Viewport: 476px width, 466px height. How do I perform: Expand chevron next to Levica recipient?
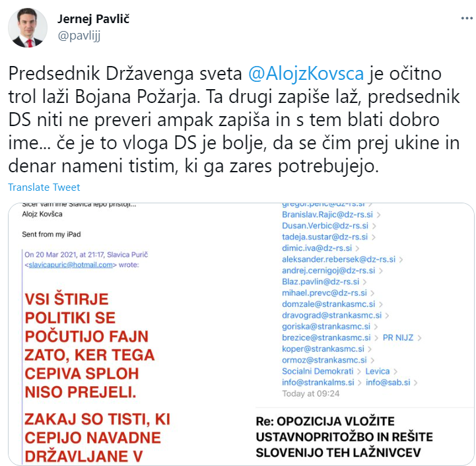[395, 372]
